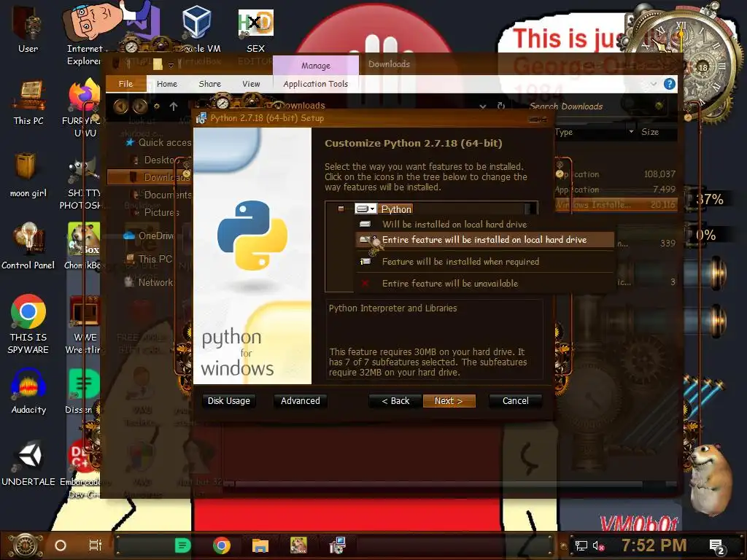
Task: Open the GIMP SHITTY PHOTOSHOP shortcut
Action: coord(83,183)
